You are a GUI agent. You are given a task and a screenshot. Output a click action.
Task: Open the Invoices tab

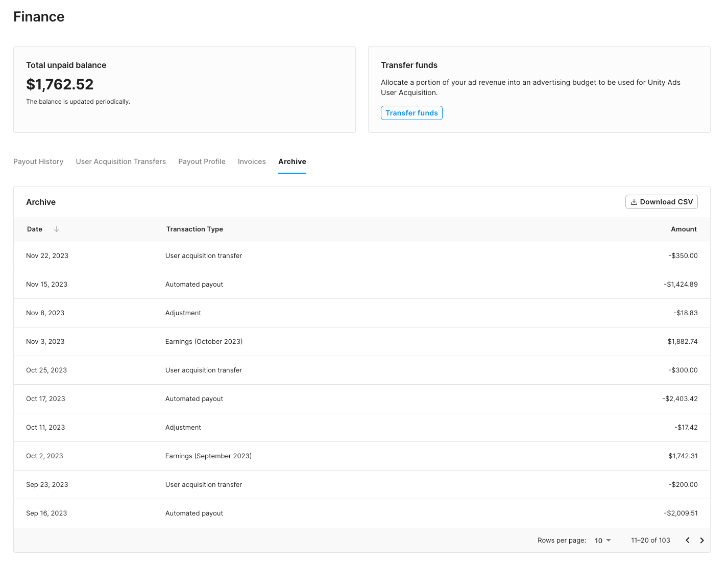pyautogui.click(x=252, y=161)
